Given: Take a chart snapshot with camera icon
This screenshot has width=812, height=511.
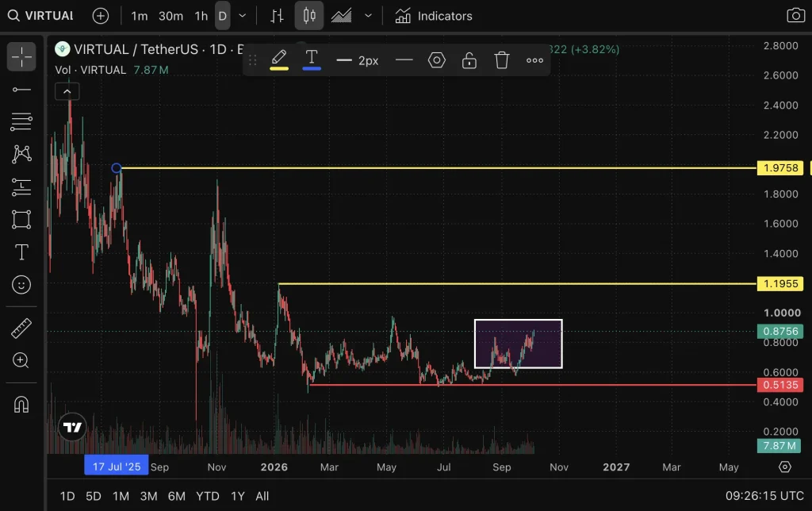Looking at the screenshot, I should pyautogui.click(x=795, y=15).
